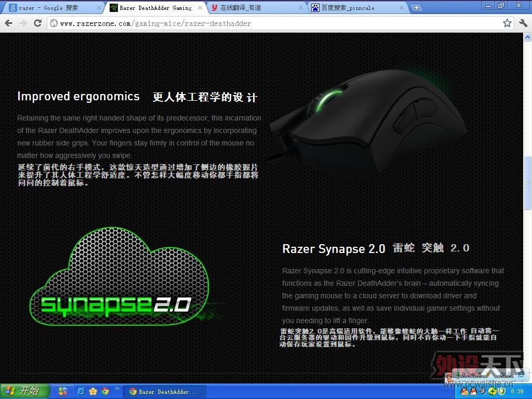
Task: Click the Razer DeathAdder taskbar button
Action: [x=164, y=392]
